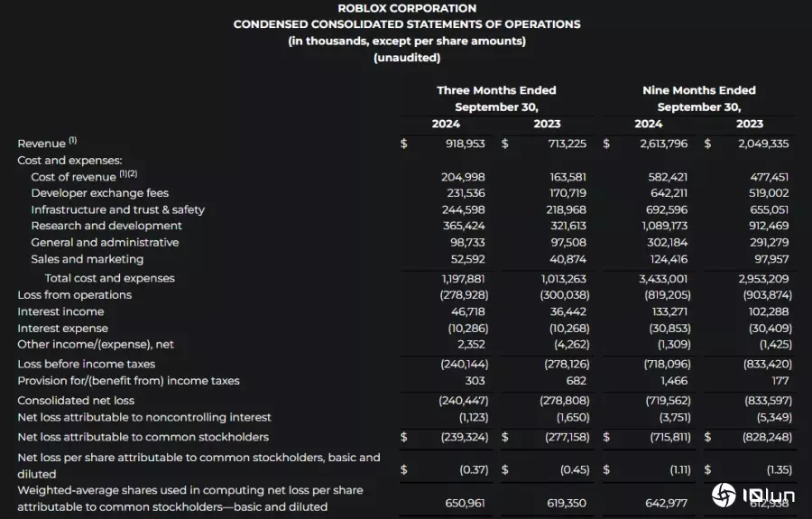Select the 'Developer exchange fees' label
The height and width of the screenshot is (519, 812).
click(x=100, y=193)
